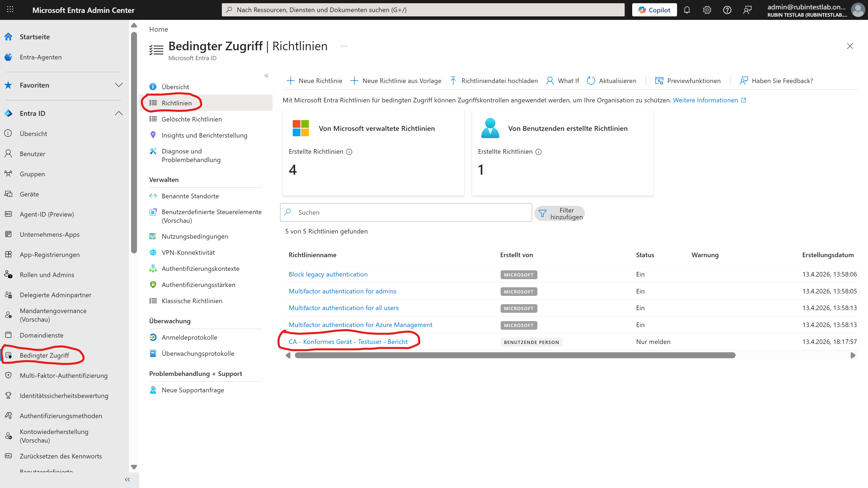The image size is (868, 488).
Task: Open the app launcher waffle icon
Action: coord(10,9)
